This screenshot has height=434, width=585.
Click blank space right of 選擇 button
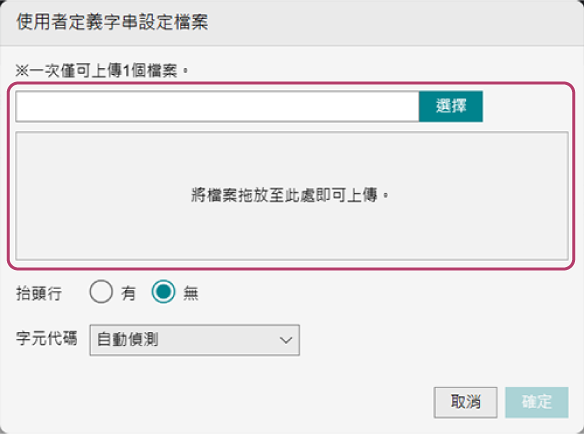pyautogui.click(x=525, y=106)
